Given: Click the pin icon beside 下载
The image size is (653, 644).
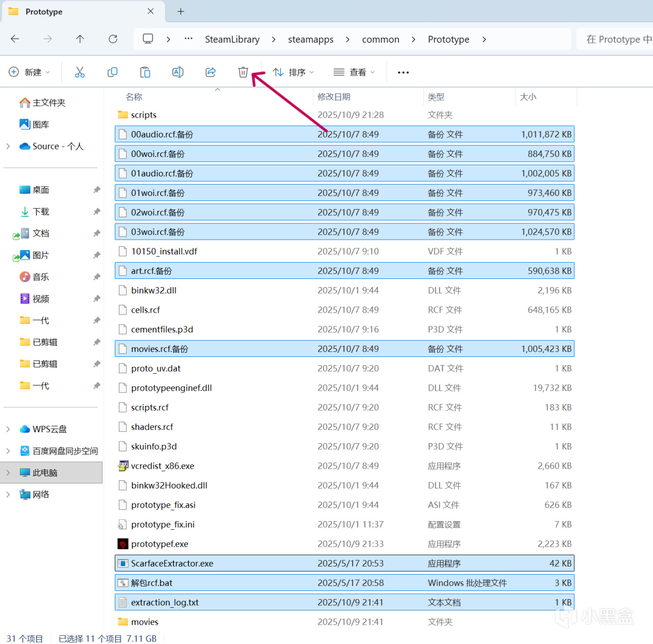Looking at the screenshot, I should click(96, 212).
